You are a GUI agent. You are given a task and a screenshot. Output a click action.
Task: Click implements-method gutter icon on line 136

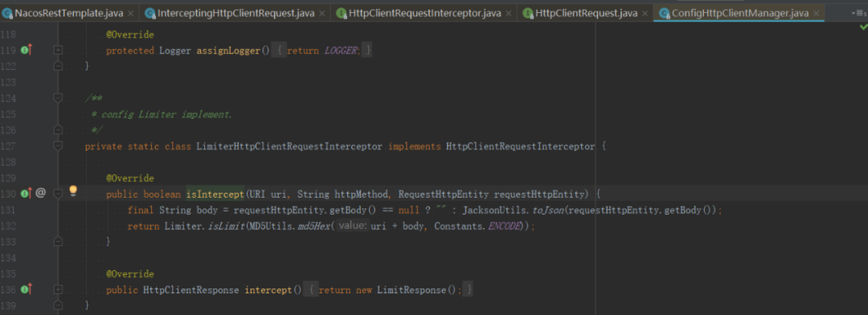(x=26, y=289)
